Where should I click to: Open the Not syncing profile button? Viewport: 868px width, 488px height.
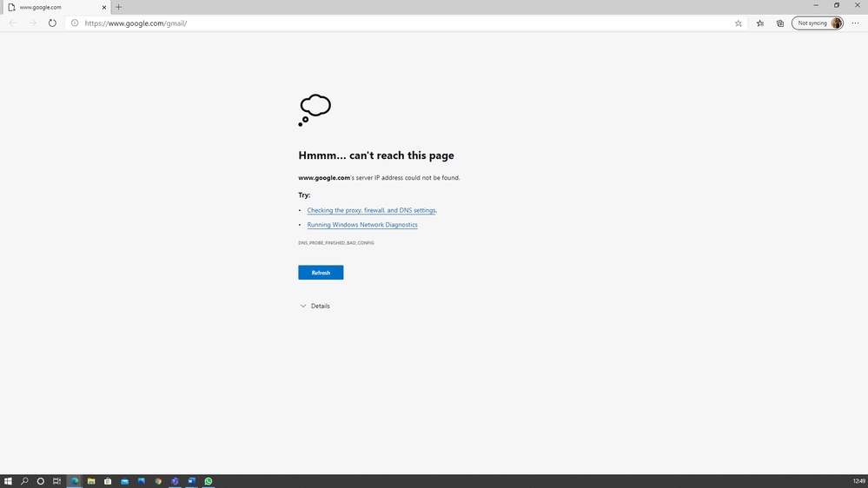[818, 23]
